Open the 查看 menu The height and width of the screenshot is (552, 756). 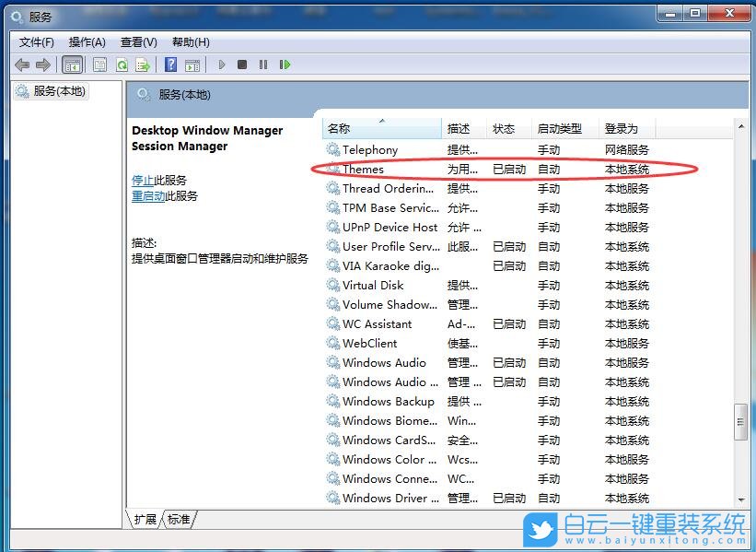tap(139, 41)
